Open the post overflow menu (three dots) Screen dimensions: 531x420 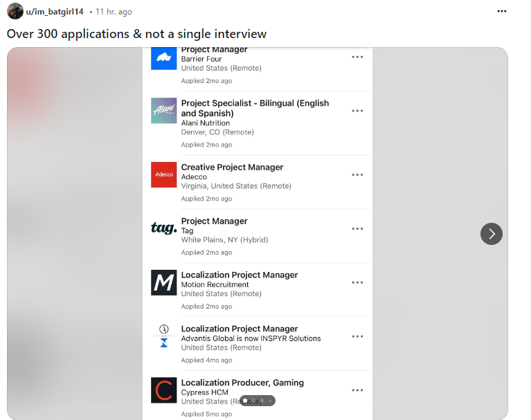501,12
